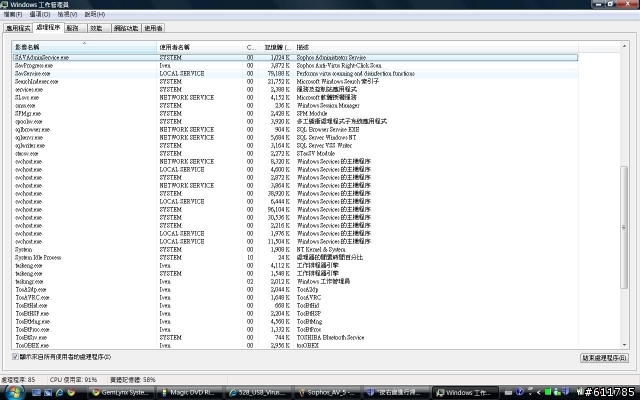This screenshot has height=400, width=640.
Task: Click Task Manager title bar icon
Action: [4, 4]
